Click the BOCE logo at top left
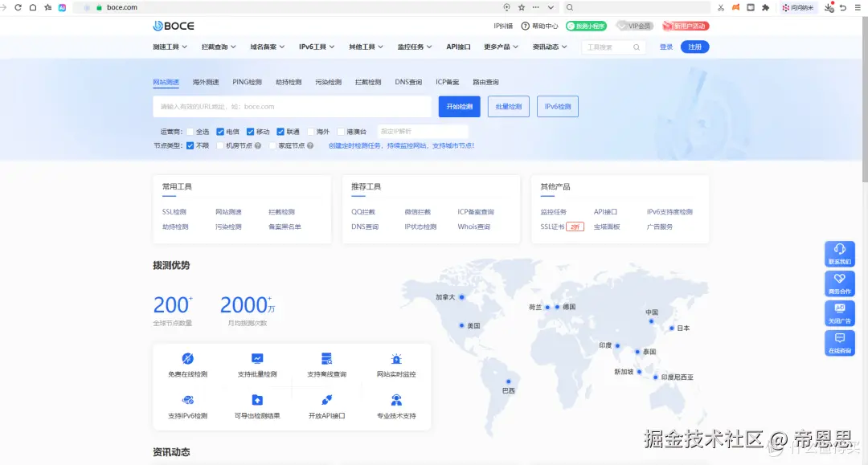Screen dimensions: 868x465 click(x=173, y=25)
